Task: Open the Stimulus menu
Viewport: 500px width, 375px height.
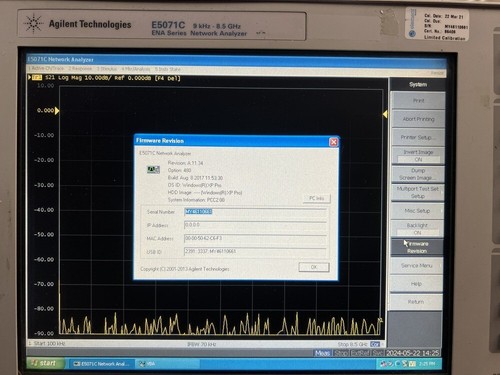Action: (x=107, y=69)
